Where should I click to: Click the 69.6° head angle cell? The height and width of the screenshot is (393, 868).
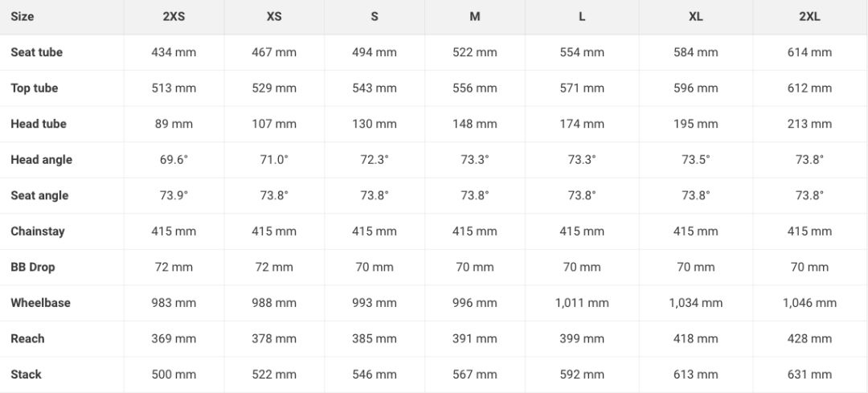[174, 160]
